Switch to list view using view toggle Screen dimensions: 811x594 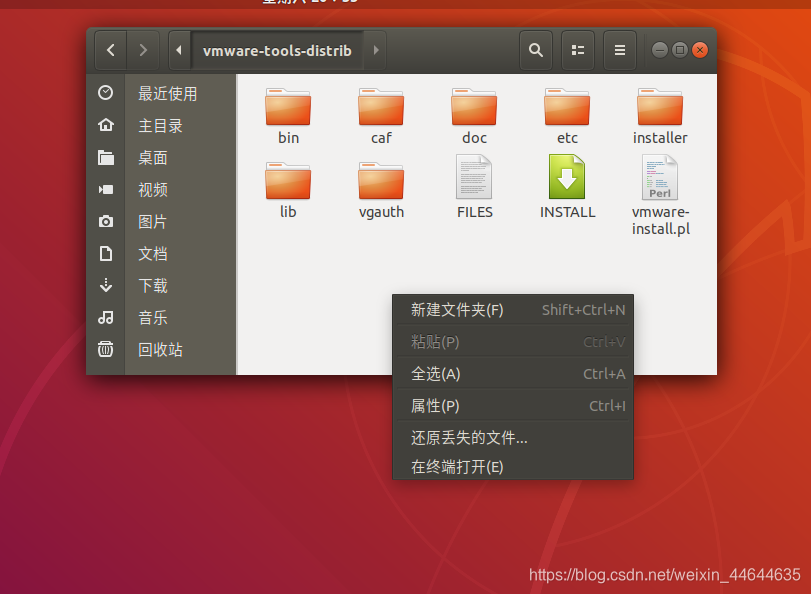point(578,50)
